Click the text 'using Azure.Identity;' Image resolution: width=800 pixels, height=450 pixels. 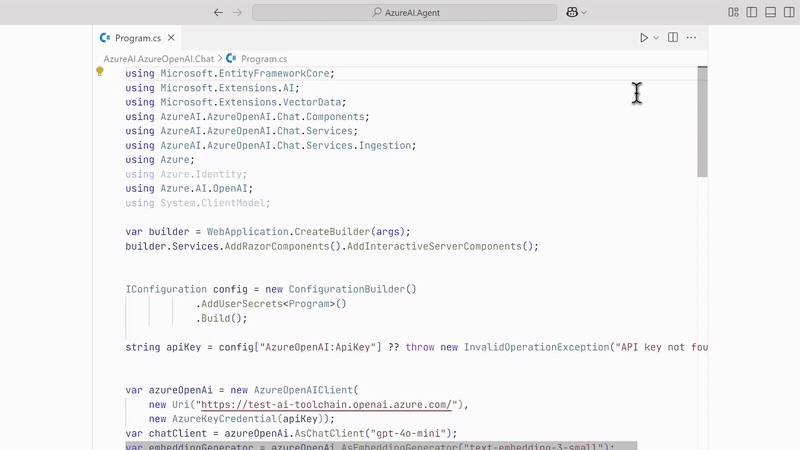tap(186, 174)
